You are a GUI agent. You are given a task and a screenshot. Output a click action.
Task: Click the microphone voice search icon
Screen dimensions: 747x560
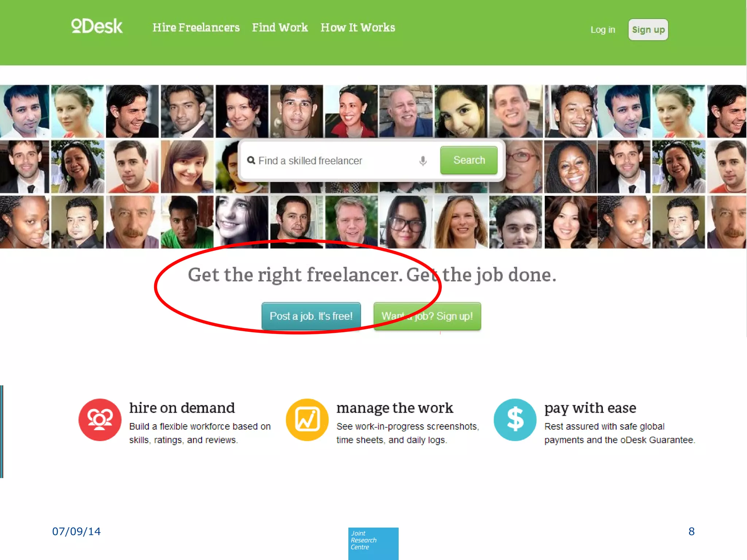pyautogui.click(x=423, y=161)
